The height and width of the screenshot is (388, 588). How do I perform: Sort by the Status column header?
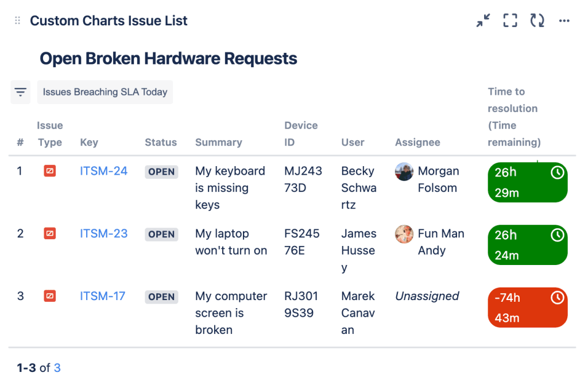[161, 143]
